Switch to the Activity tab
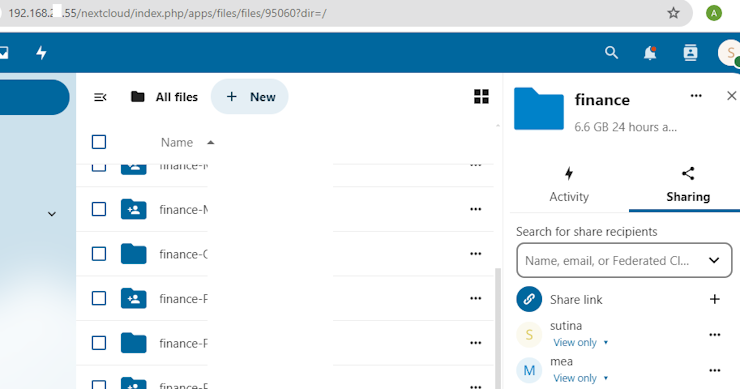The width and height of the screenshot is (740, 389). 569,185
